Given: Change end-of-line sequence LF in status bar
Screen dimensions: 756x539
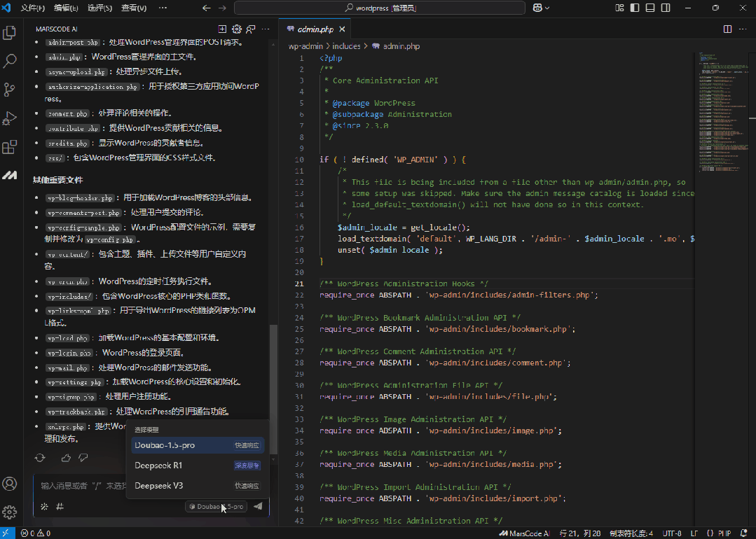Looking at the screenshot, I should [x=694, y=533].
